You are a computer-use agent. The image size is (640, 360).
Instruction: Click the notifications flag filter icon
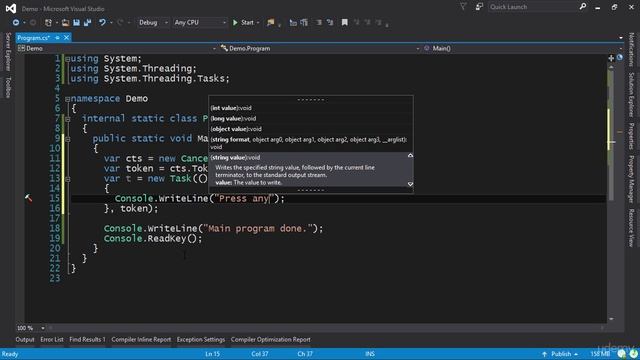coord(463,7)
